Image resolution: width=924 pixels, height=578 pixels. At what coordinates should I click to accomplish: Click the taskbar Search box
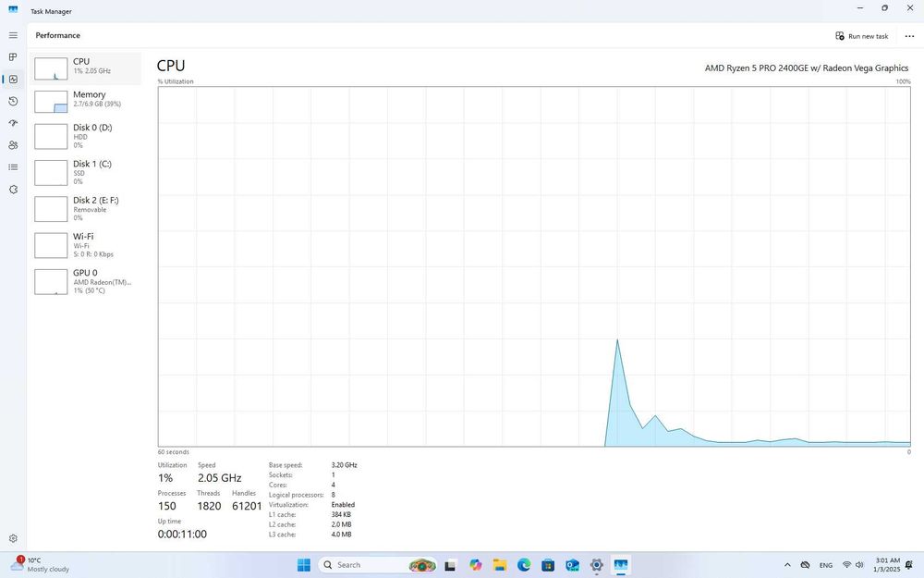click(x=378, y=565)
